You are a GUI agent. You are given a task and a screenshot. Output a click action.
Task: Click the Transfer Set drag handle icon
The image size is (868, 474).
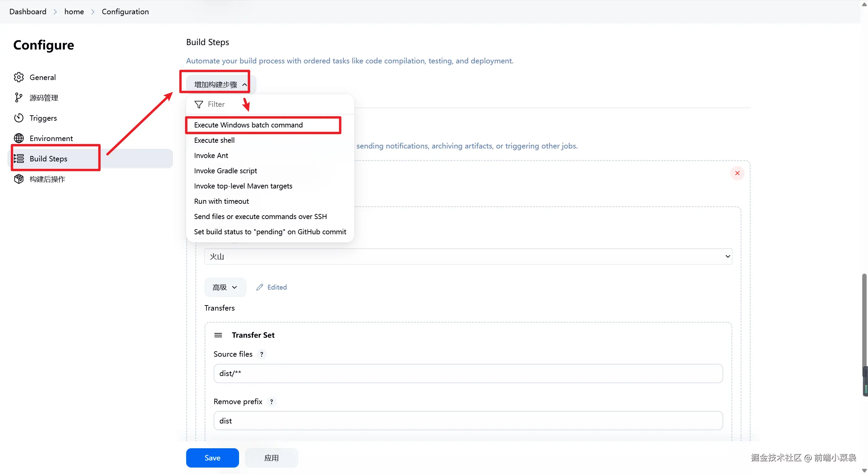tap(218, 335)
